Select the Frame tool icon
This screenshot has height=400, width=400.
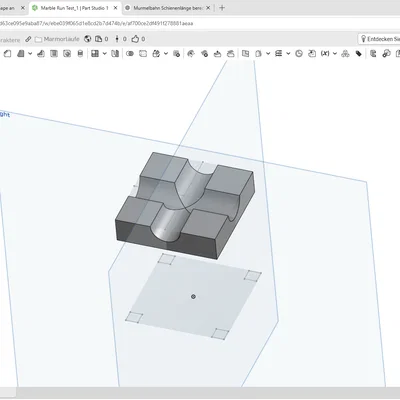(x=258, y=53)
